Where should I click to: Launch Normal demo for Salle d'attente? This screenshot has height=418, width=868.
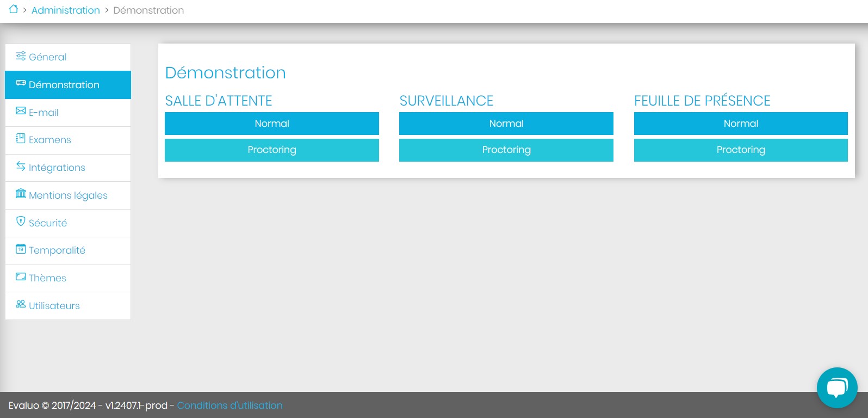(271, 124)
